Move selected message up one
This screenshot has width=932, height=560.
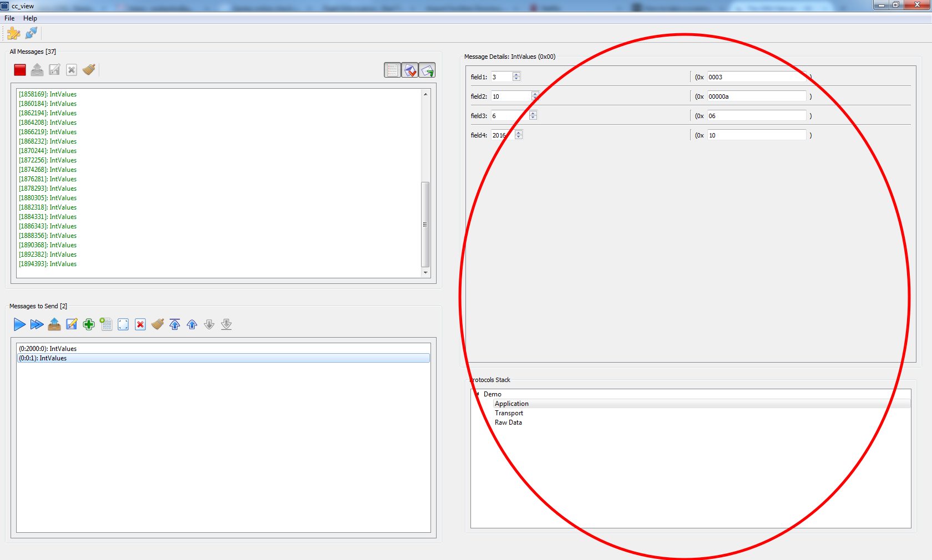[x=192, y=324]
